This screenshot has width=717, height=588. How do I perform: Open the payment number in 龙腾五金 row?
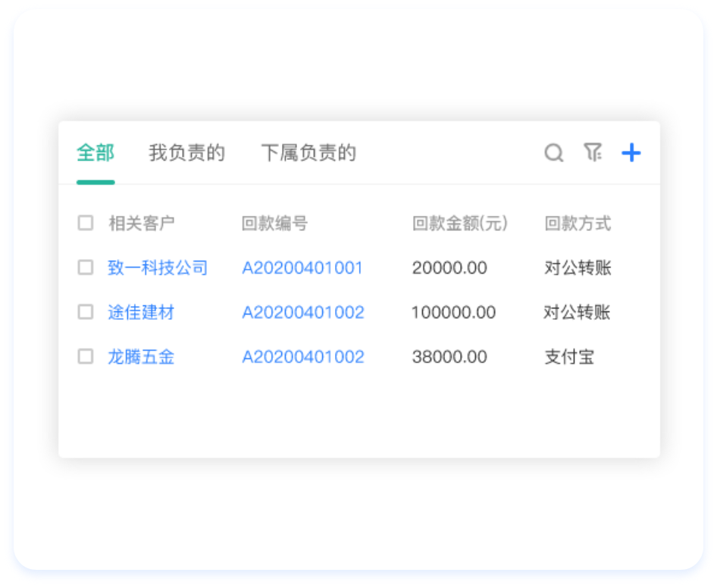pyautogui.click(x=303, y=357)
